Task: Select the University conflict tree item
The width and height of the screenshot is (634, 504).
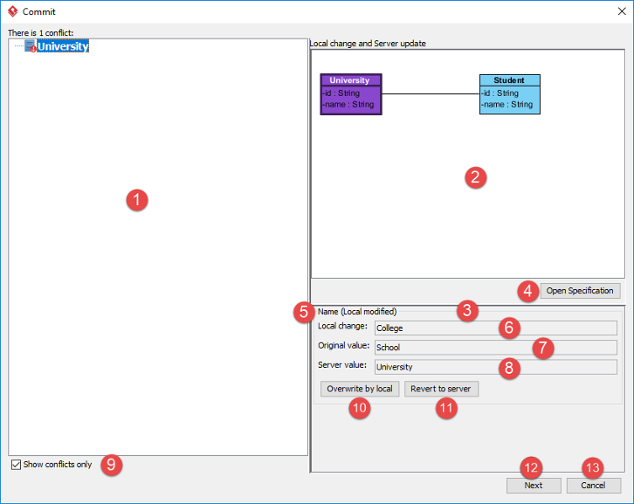Action: 63,46
